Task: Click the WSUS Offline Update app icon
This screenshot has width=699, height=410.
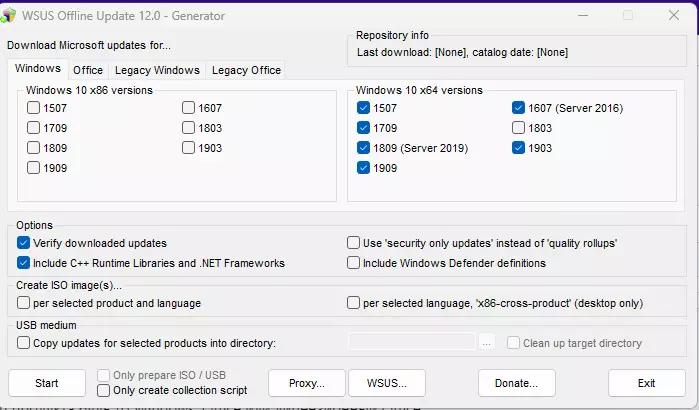Action: coord(8,15)
